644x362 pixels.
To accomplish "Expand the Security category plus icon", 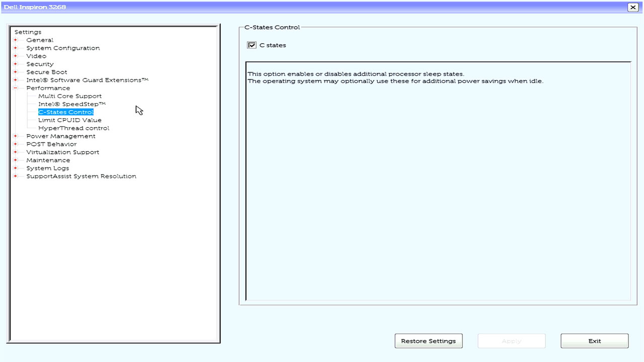I will (x=16, y=64).
